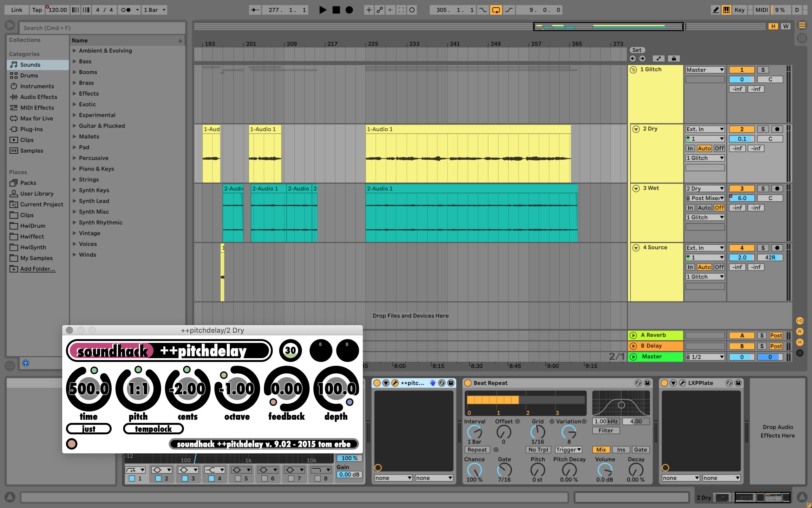The height and width of the screenshot is (508, 812).
Task: Click the Play button in the transport
Action: tap(323, 10)
